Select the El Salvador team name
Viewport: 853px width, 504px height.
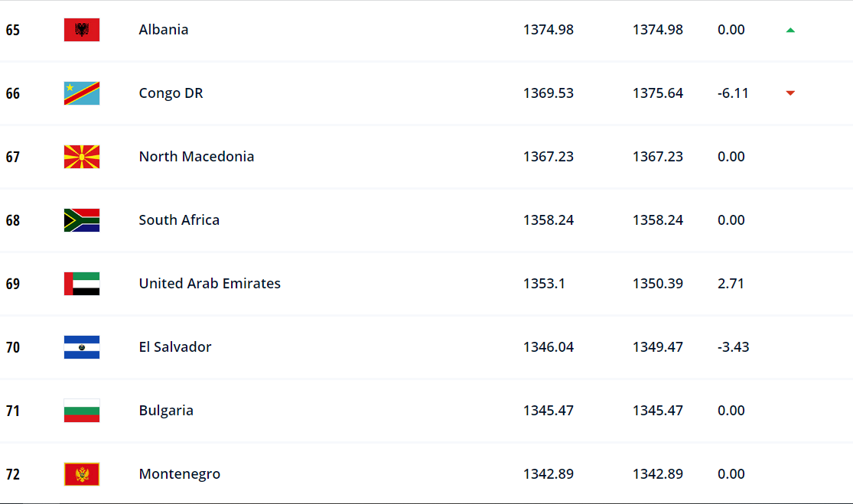(x=174, y=347)
